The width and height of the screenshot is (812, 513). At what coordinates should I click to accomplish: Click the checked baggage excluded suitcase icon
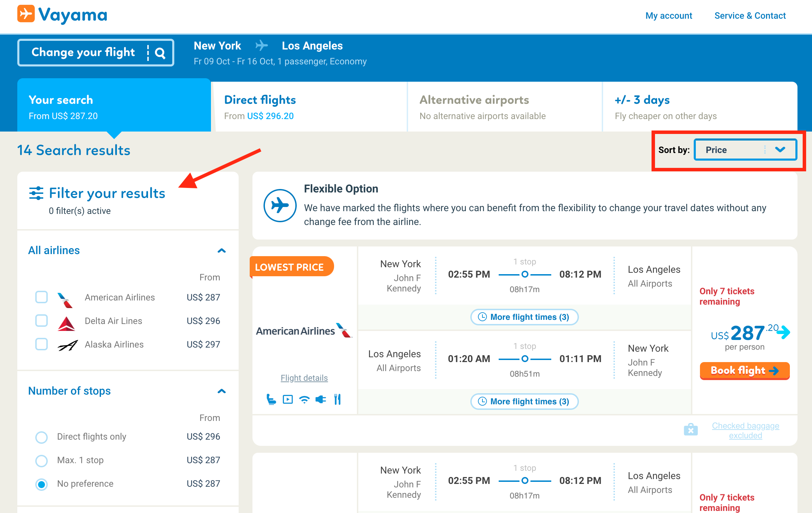click(691, 429)
